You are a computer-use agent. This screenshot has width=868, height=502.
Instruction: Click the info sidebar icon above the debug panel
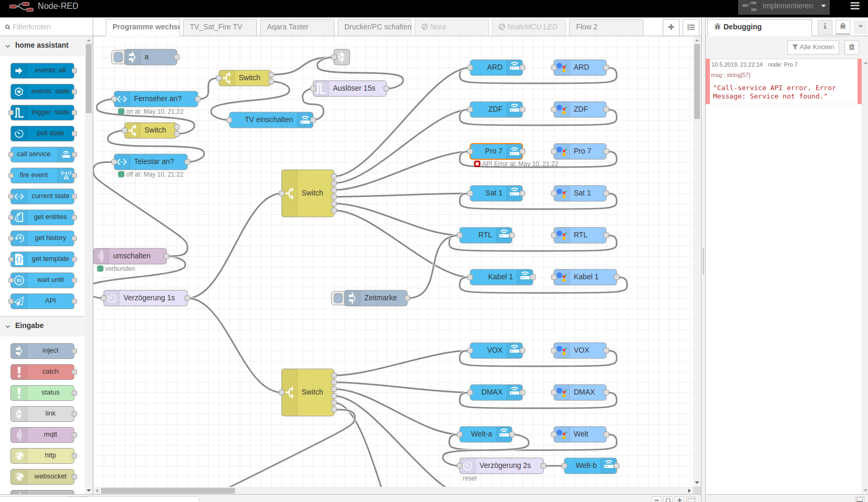tap(825, 27)
